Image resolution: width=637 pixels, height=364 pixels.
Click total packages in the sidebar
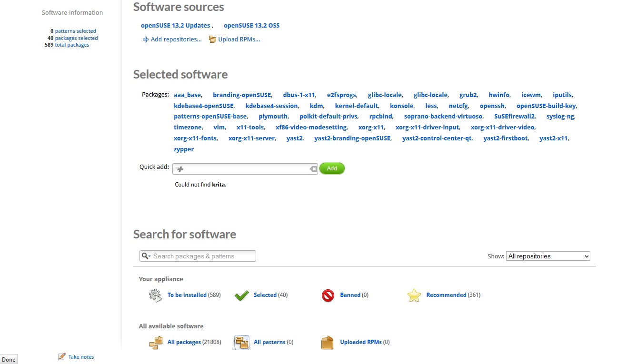[x=72, y=45]
